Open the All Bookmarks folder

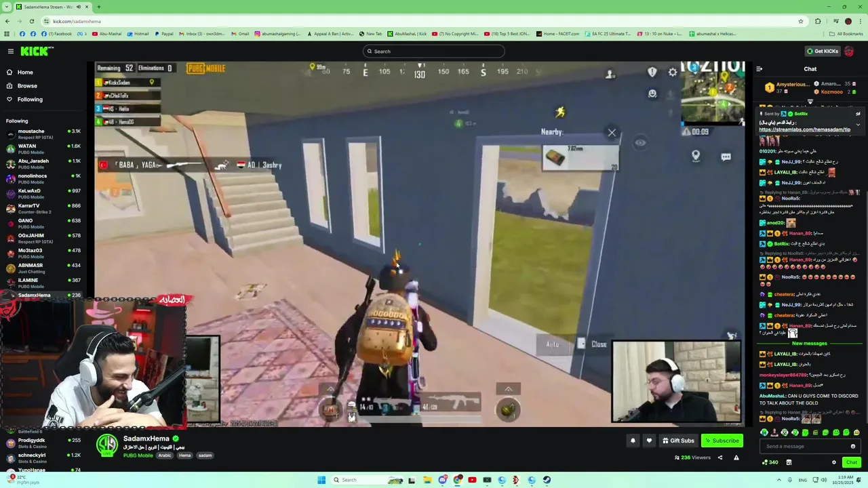(846, 34)
